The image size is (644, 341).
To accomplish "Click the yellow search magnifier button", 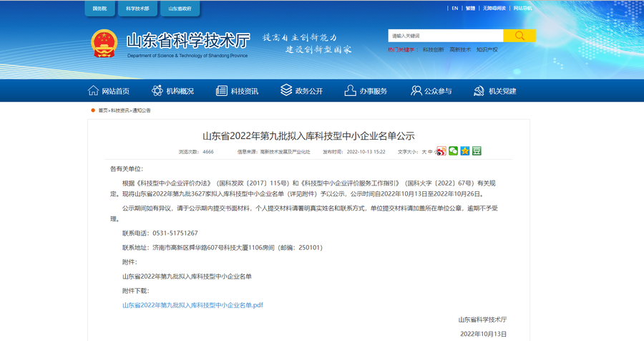I will [519, 36].
